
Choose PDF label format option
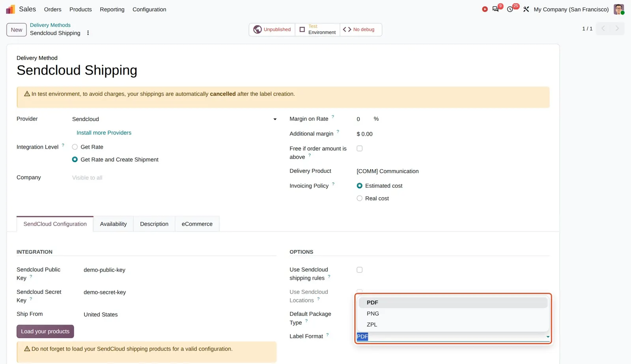[x=453, y=302]
